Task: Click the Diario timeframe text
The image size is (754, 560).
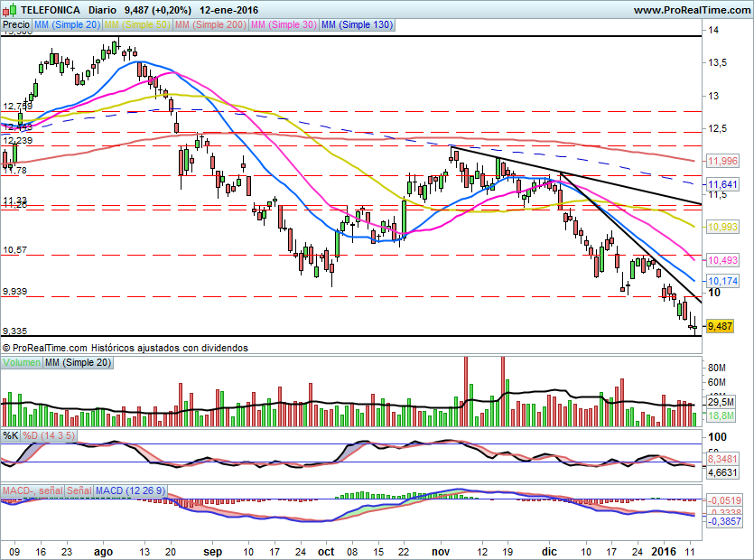Action: 102,10
